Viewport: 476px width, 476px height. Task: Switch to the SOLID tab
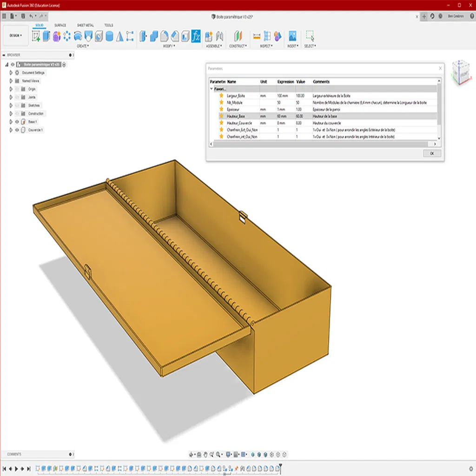click(x=40, y=25)
